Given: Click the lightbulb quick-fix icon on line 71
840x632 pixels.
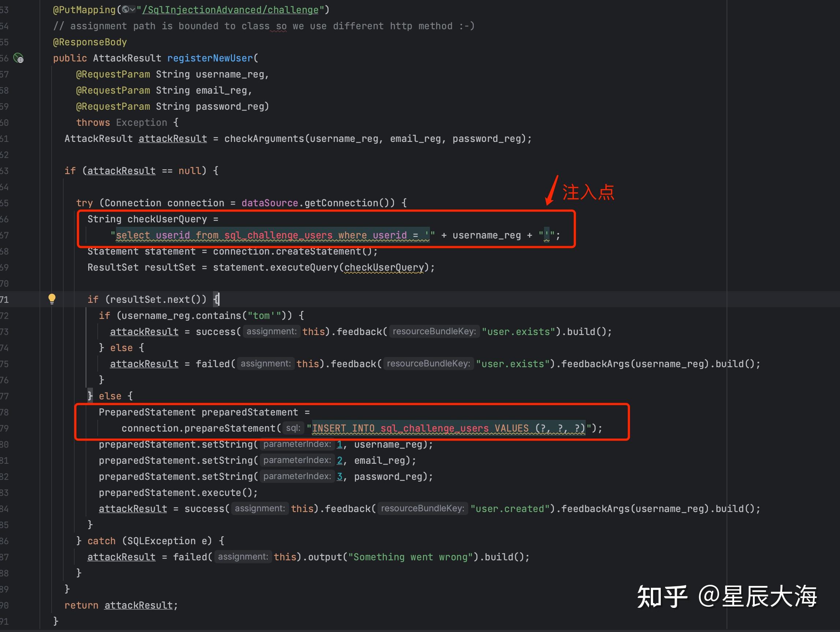Looking at the screenshot, I should pyautogui.click(x=52, y=299).
